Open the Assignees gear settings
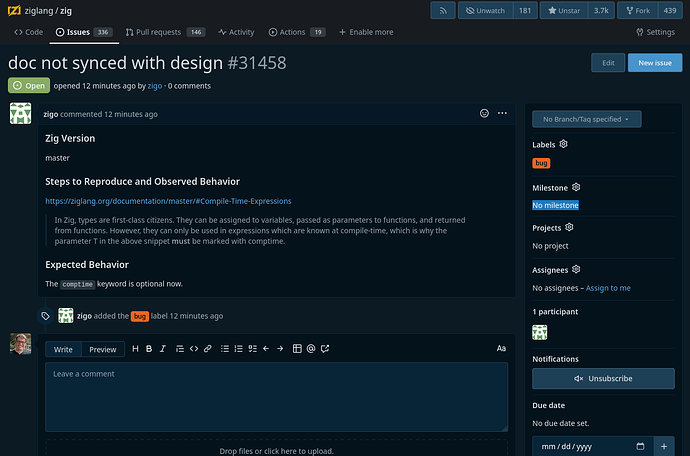 tap(576, 269)
